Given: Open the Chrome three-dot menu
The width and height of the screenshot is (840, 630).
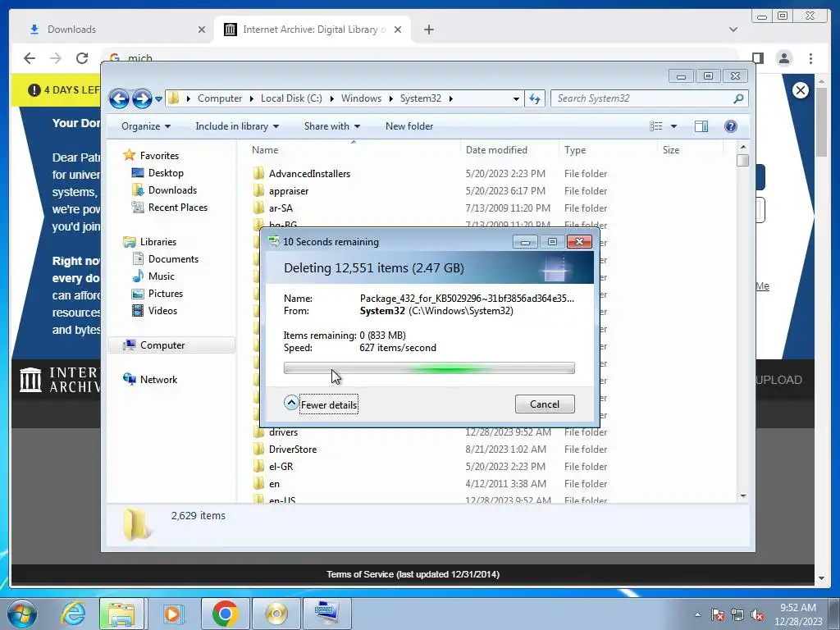Looking at the screenshot, I should click(811, 58).
